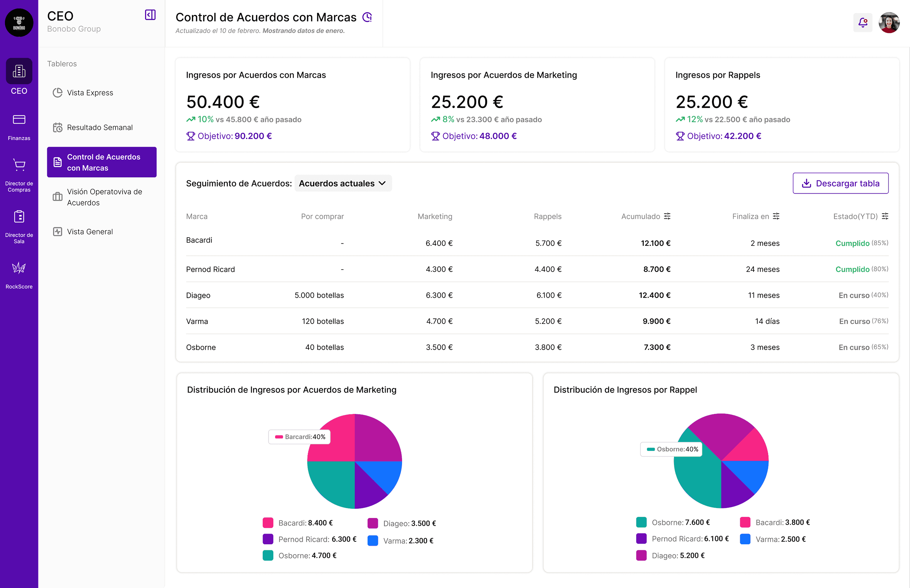Click the Osborne:40% pie tooltip
The height and width of the screenshot is (588, 910).
tap(671, 449)
